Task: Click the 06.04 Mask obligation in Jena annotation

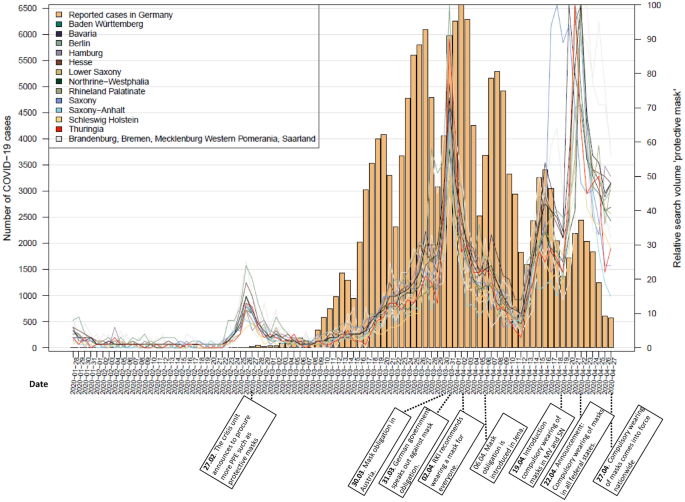Action: click(x=498, y=448)
